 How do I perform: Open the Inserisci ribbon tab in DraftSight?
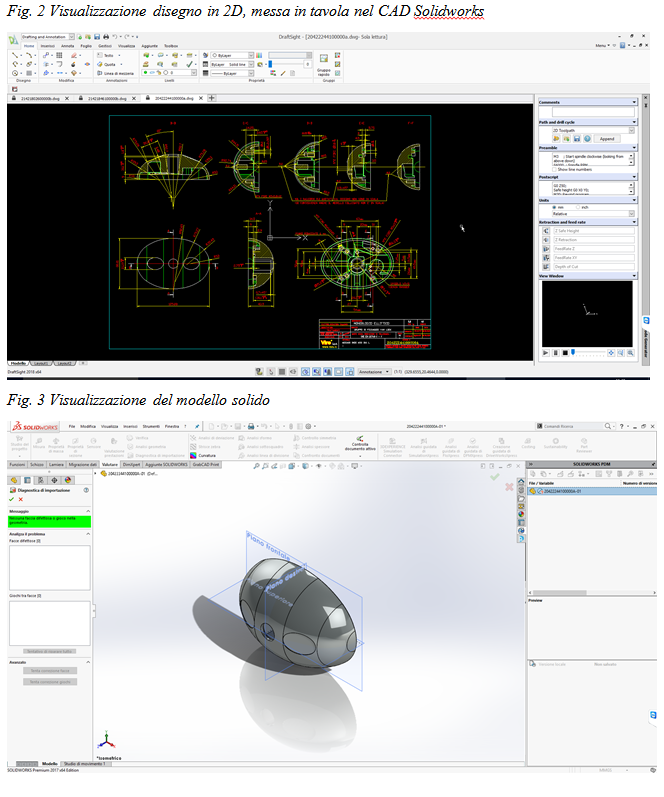(x=48, y=46)
